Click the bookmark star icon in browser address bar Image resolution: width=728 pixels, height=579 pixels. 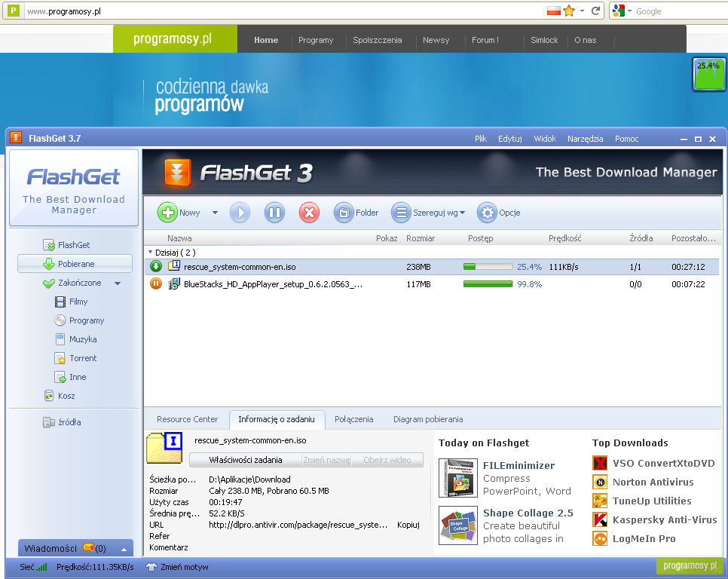(x=569, y=11)
